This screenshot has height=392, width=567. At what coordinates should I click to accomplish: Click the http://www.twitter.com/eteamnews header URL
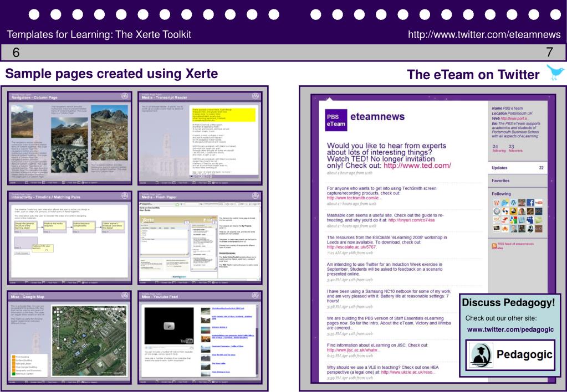tap(484, 34)
